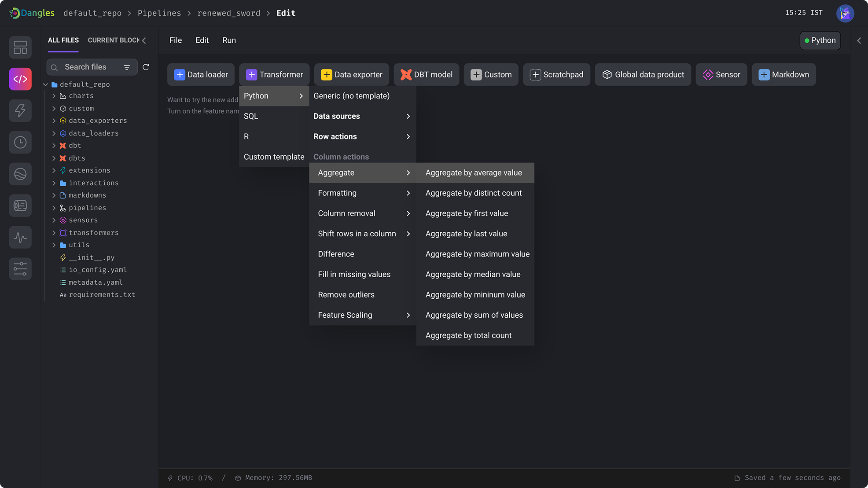Expand the Data sources submenu

coord(363,116)
